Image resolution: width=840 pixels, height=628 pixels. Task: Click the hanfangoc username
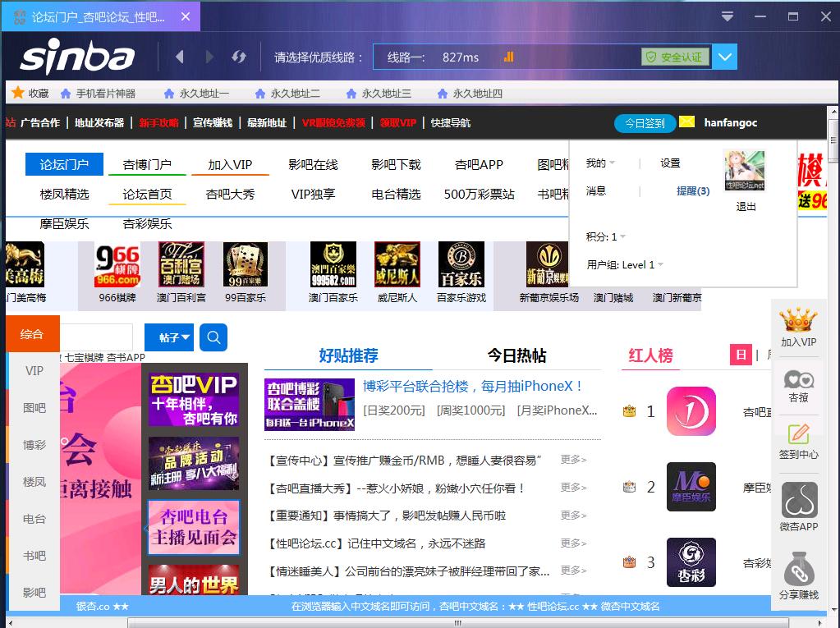[x=730, y=122]
